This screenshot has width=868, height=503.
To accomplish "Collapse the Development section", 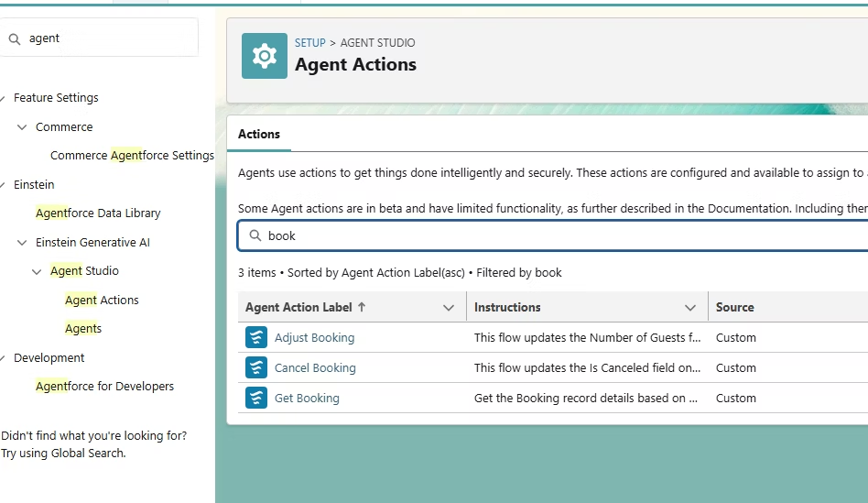I will [x=3, y=358].
